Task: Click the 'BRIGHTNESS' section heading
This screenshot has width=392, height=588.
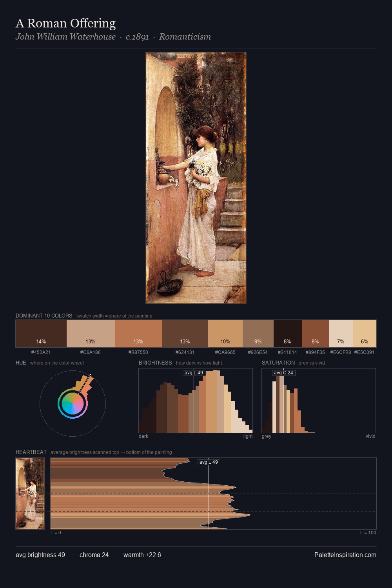Action: [x=155, y=363]
